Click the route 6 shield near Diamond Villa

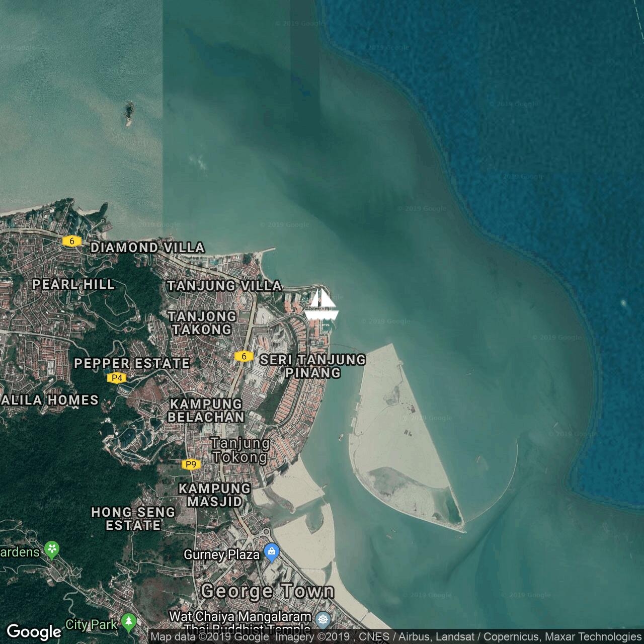(72, 242)
